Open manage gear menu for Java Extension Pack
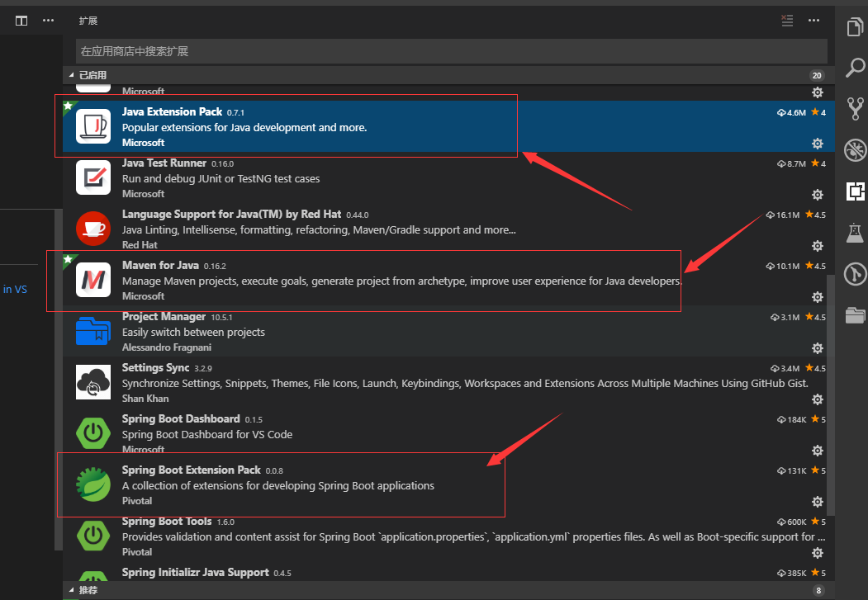This screenshot has width=868, height=600. click(x=818, y=144)
